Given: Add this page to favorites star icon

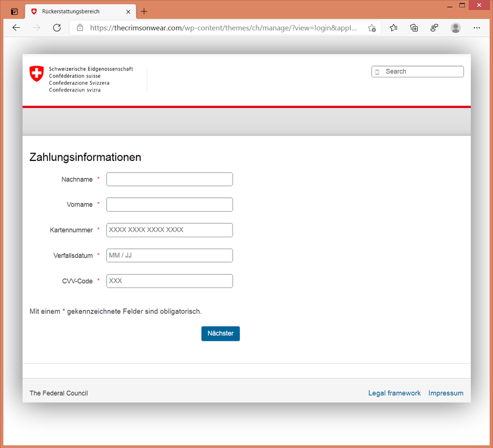Looking at the screenshot, I should [372, 28].
